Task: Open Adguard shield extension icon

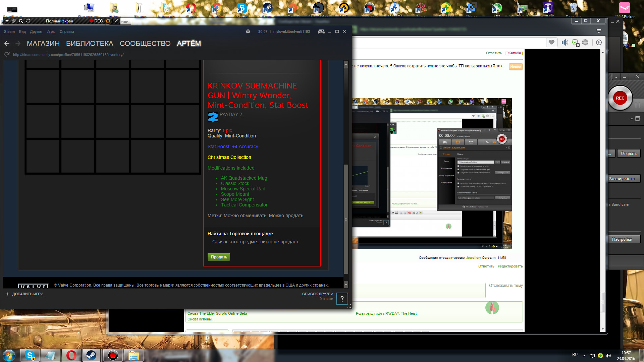Action: (575, 43)
